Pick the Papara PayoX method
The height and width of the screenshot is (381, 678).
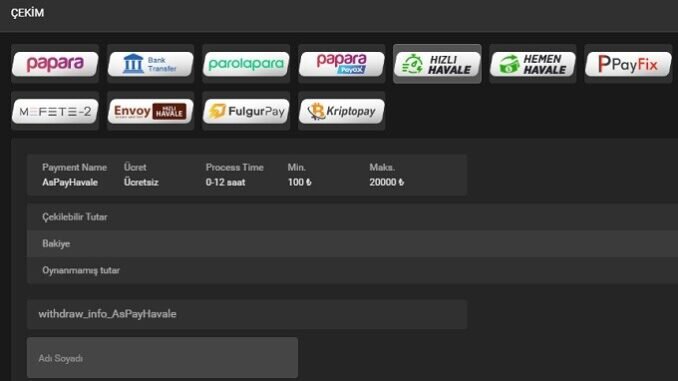(342, 64)
